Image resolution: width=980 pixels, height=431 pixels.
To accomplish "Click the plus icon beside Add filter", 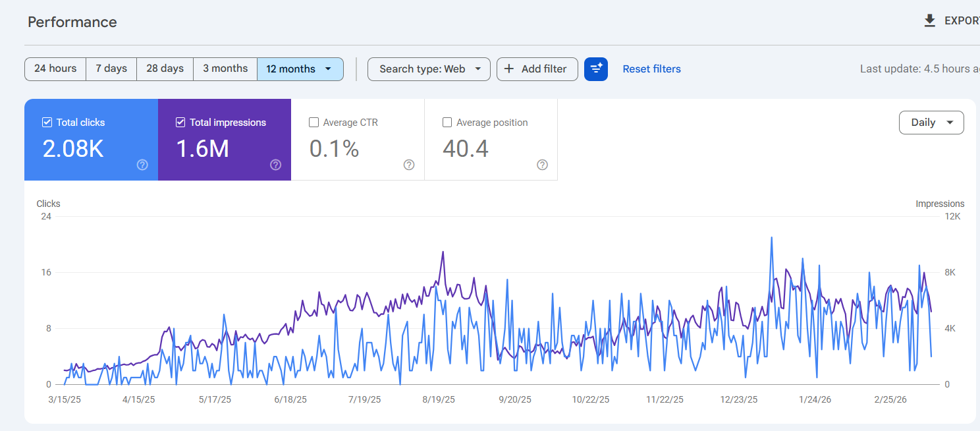I will coord(509,69).
